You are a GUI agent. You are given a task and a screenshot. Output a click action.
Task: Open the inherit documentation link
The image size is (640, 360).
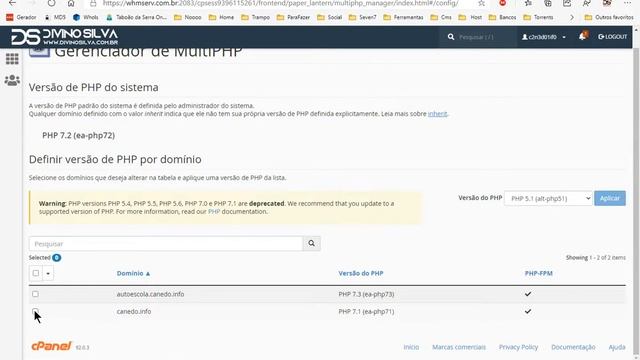(437, 113)
